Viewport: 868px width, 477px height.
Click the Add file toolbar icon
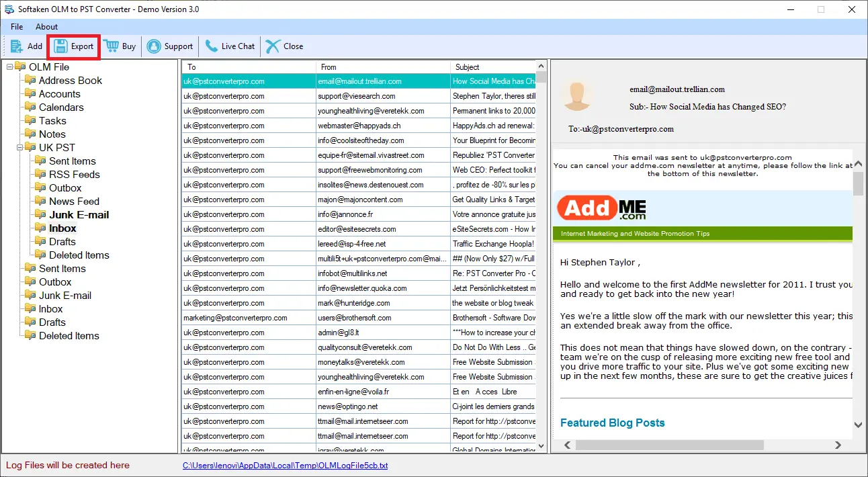17,46
